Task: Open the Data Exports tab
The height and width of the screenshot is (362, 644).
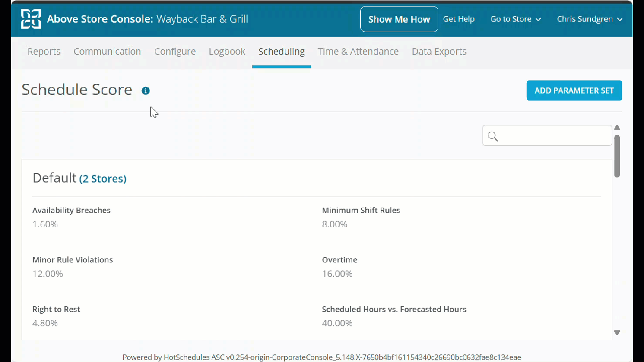Action: tap(439, 51)
